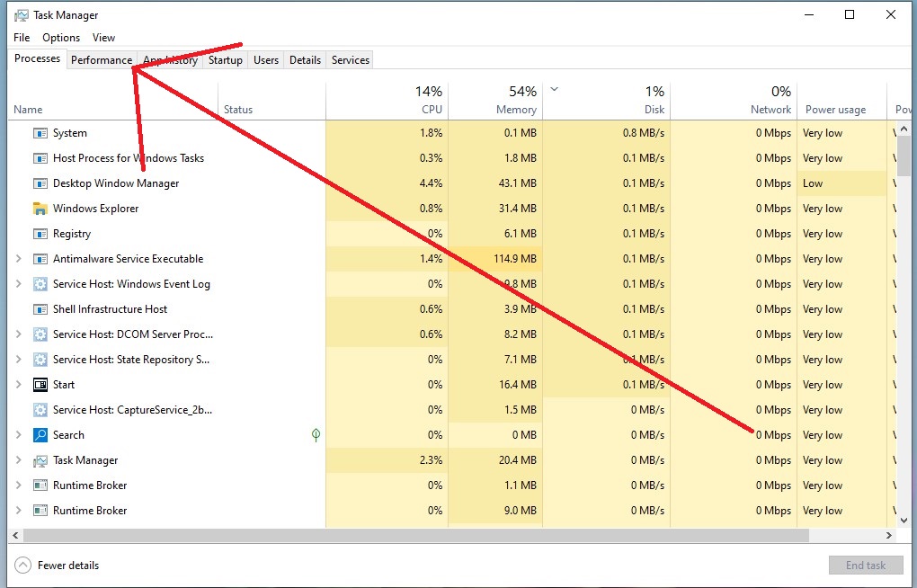Expand the Start process group

pyautogui.click(x=18, y=385)
